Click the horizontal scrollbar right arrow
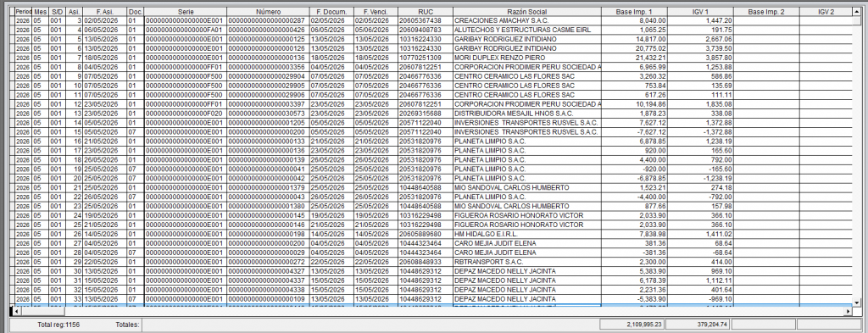Image resolution: width=868 pixels, height=333 pixels. pyautogui.click(x=848, y=312)
